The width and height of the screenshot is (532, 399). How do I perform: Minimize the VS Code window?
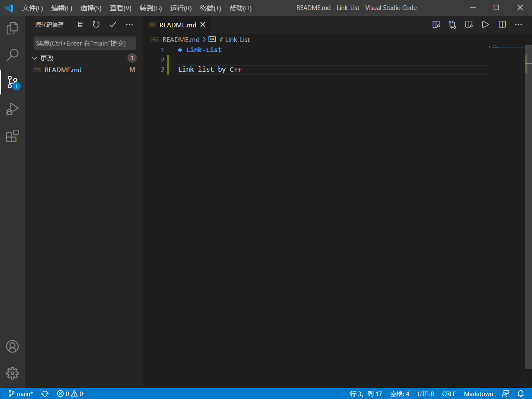click(473, 8)
